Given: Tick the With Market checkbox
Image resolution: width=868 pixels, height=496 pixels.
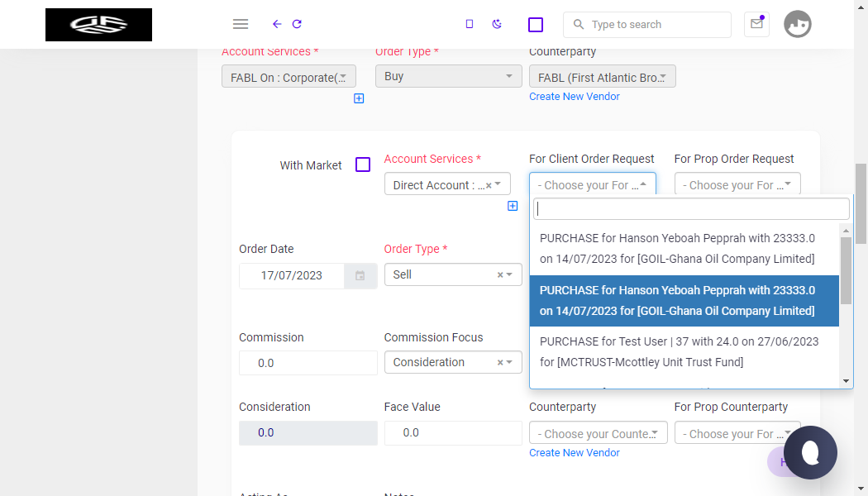Looking at the screenshot, I should click(363, 165).
